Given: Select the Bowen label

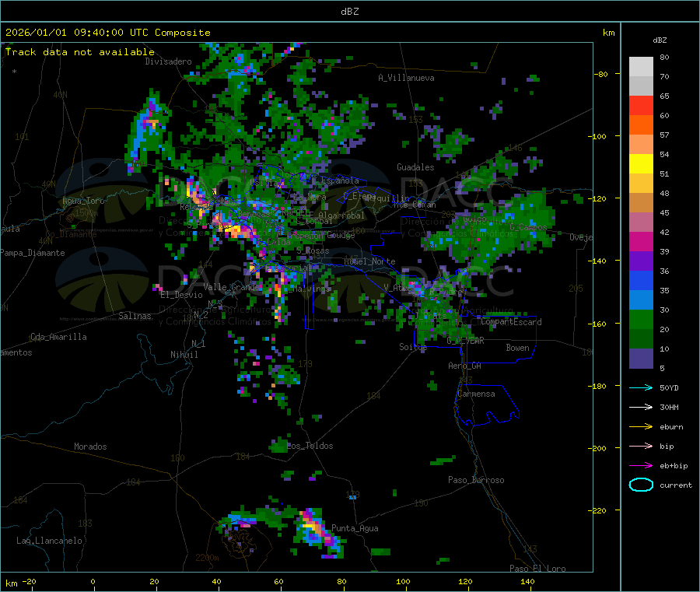Looking at the screenshot, I should (518, 348).
